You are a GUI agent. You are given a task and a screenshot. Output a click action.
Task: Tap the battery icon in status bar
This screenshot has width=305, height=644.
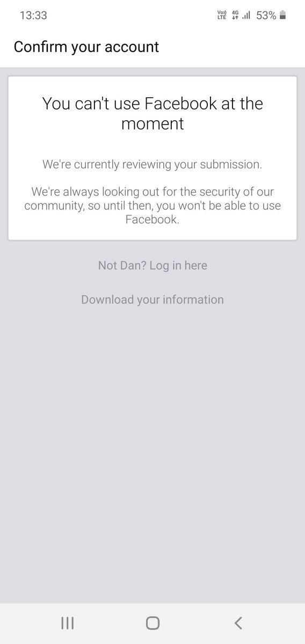pyautogui.click(x=283, y=16)
